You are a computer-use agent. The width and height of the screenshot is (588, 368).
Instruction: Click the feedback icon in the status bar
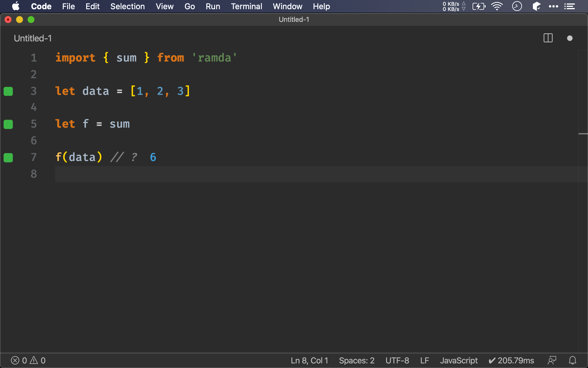[552, 360]
